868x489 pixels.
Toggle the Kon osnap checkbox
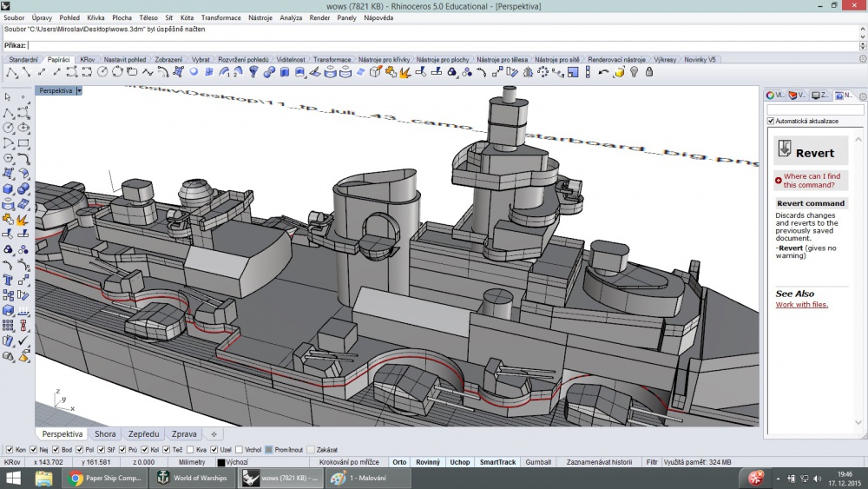[10, 450]
